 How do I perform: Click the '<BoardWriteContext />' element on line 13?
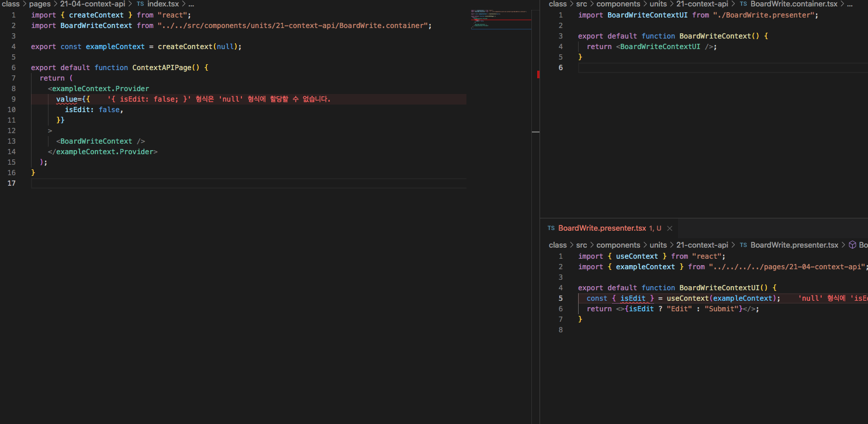101,141
